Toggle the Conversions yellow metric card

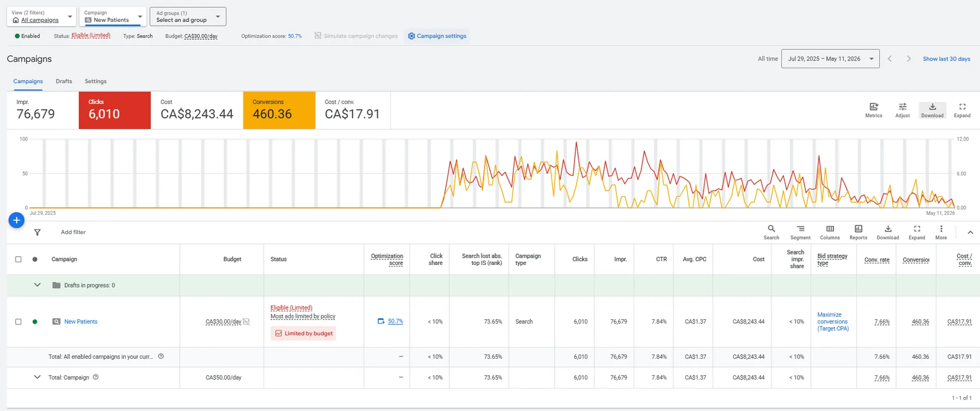(x=279, y=110)
